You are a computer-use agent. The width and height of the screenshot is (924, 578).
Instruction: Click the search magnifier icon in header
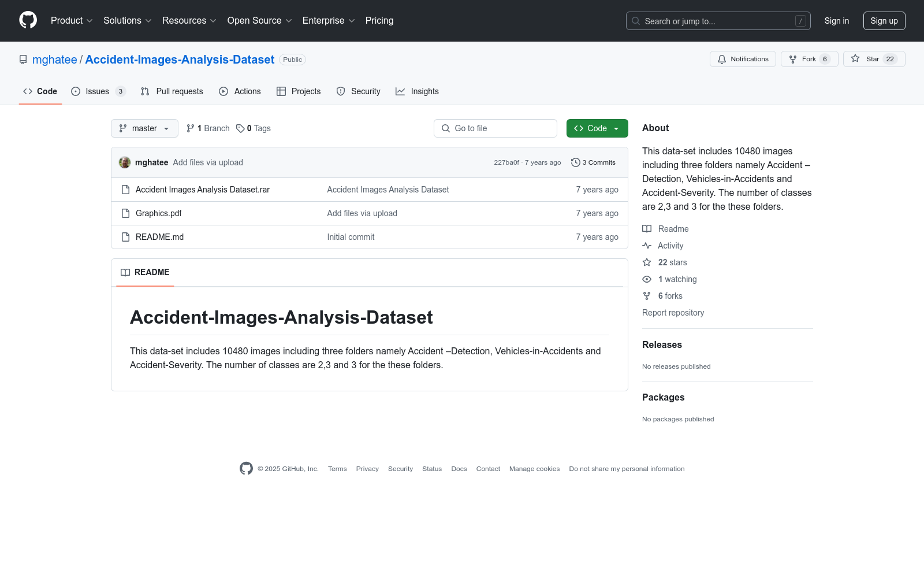coord(636,21)
